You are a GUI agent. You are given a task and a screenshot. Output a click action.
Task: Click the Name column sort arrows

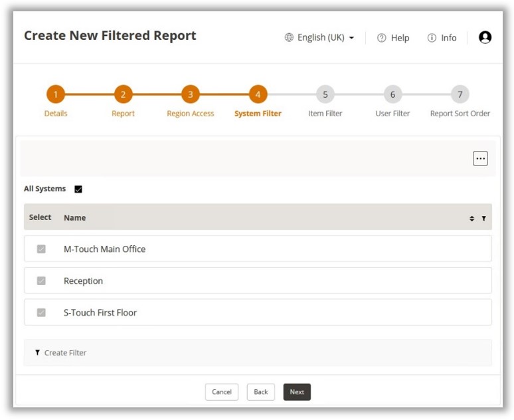tap(472, 218)
